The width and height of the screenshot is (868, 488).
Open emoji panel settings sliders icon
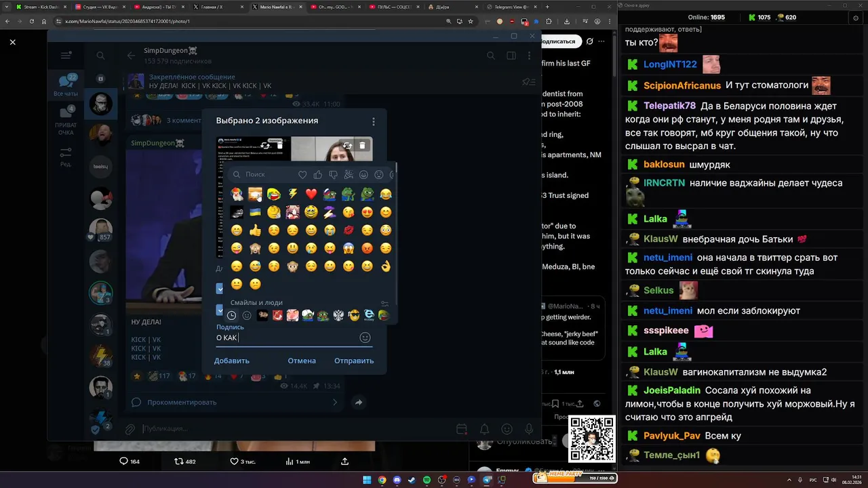tap(384, 303)
